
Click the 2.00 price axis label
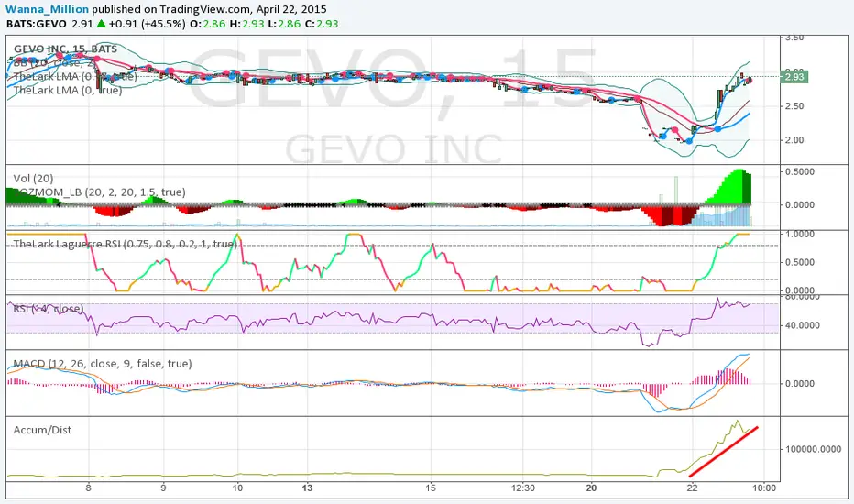(795, 140)
